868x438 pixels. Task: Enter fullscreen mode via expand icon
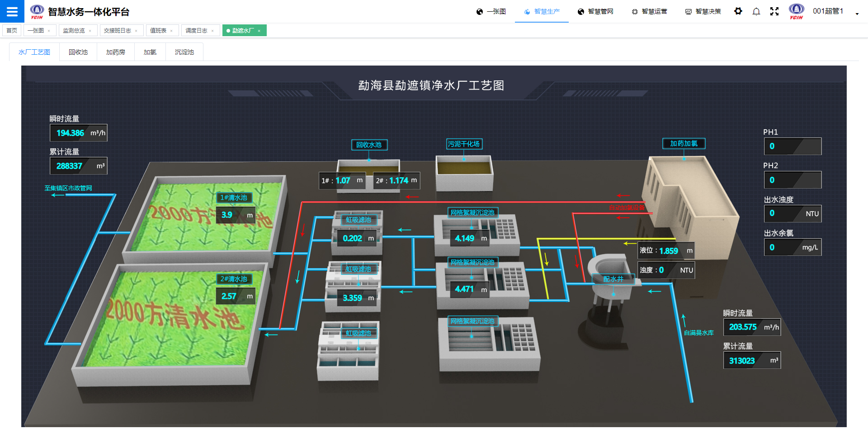point(774,11)
